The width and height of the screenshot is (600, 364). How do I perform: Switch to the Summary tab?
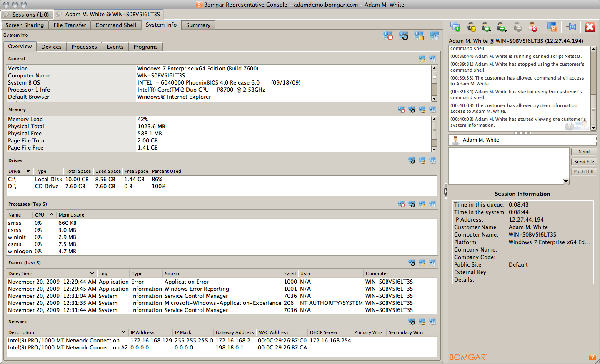(x=198, y=25)
